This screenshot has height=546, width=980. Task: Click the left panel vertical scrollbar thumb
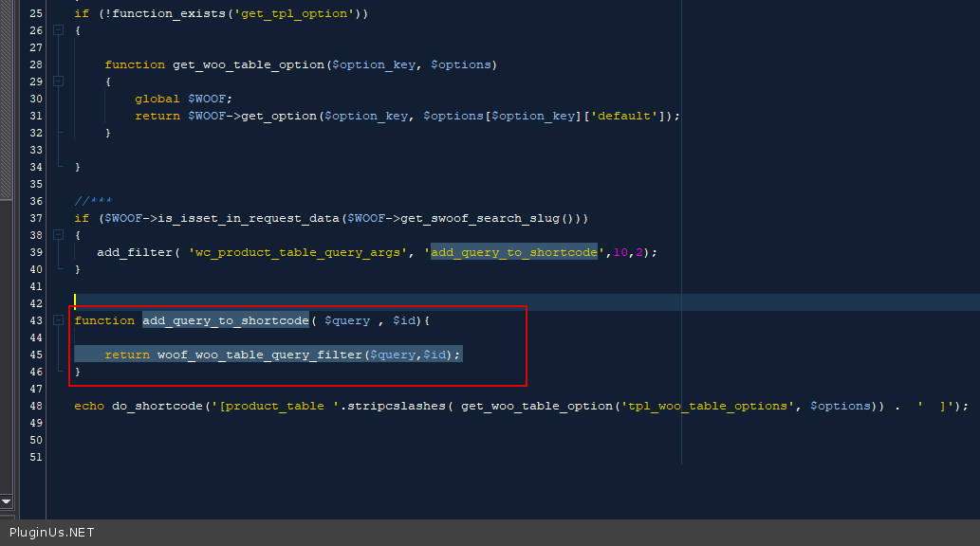(6, 95)
